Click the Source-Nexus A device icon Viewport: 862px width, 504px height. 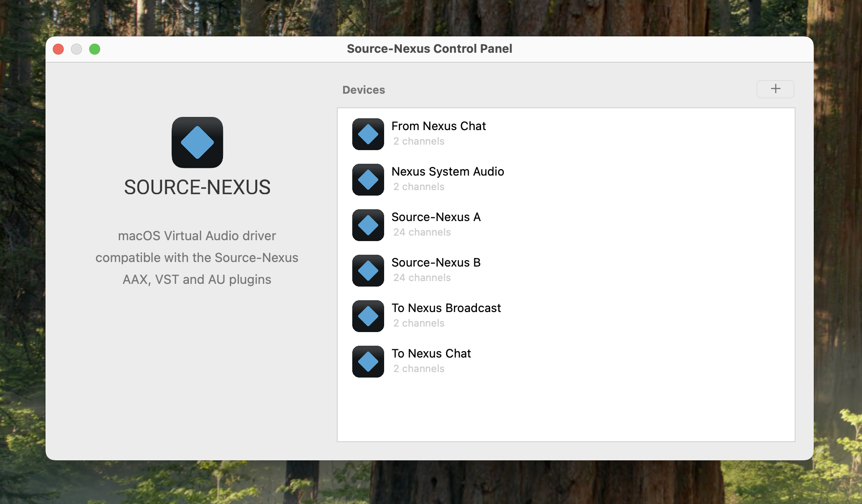coord(368,225)
